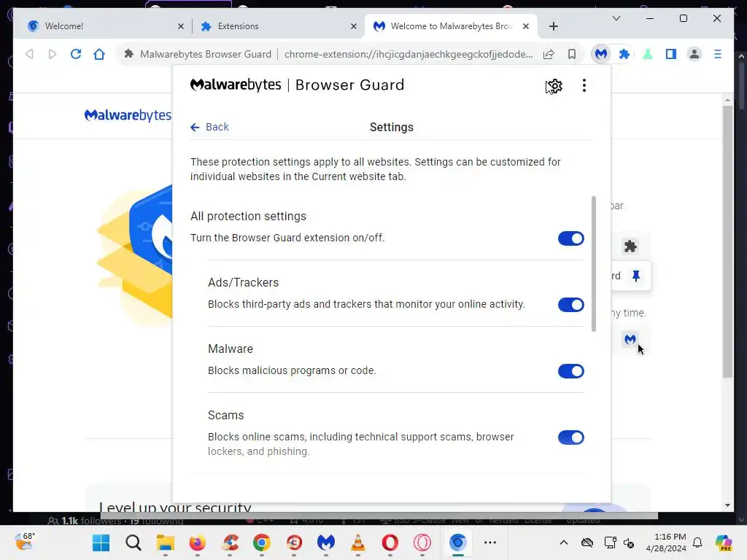Open the weather widget showing 68°
Screen dimensions: 747x560
click(x=25, y=542)
